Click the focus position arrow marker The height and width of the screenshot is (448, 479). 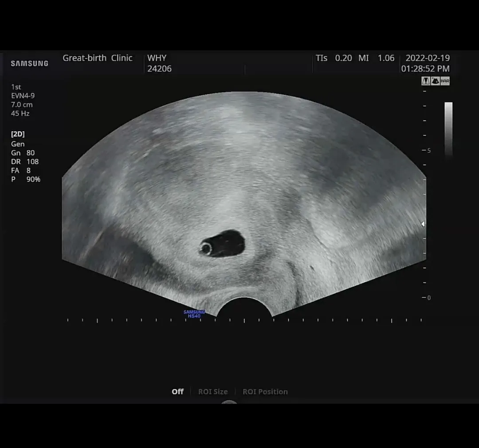pyautogui.click(x=423, y=224)
